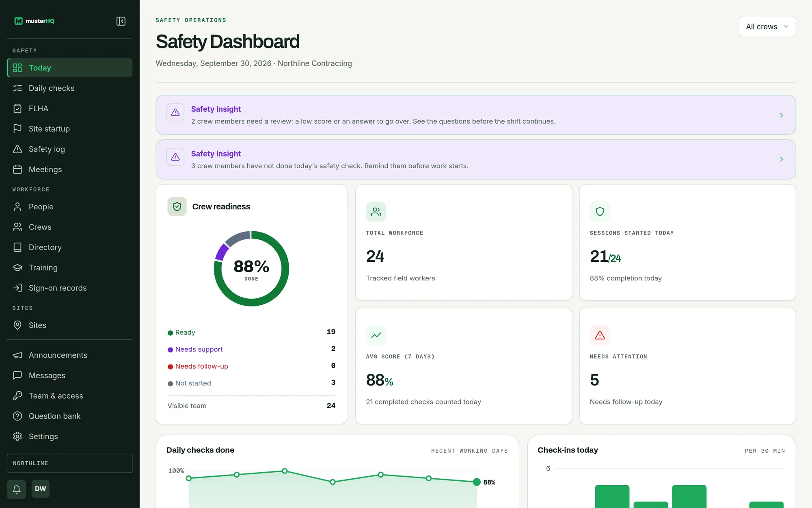Open the notifications bell
The height and width of the screenshot is (508, 812).
(17, 489)
